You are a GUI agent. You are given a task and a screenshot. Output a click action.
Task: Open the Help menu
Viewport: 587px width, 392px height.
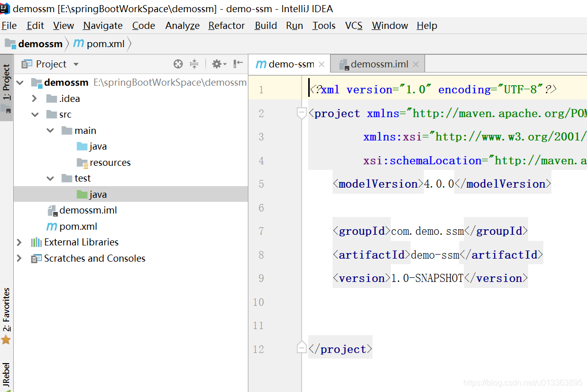click(427, 25)
